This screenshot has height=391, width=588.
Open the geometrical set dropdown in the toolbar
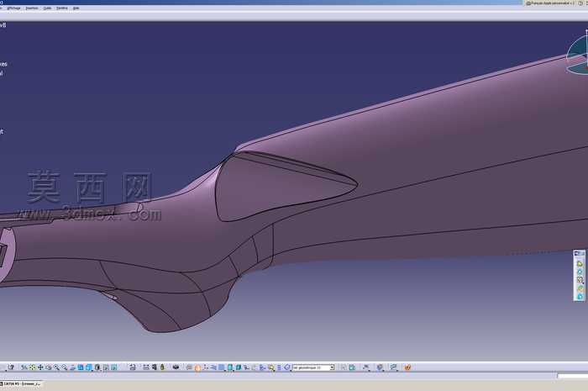pyautogui.click(x=313, y=367)
